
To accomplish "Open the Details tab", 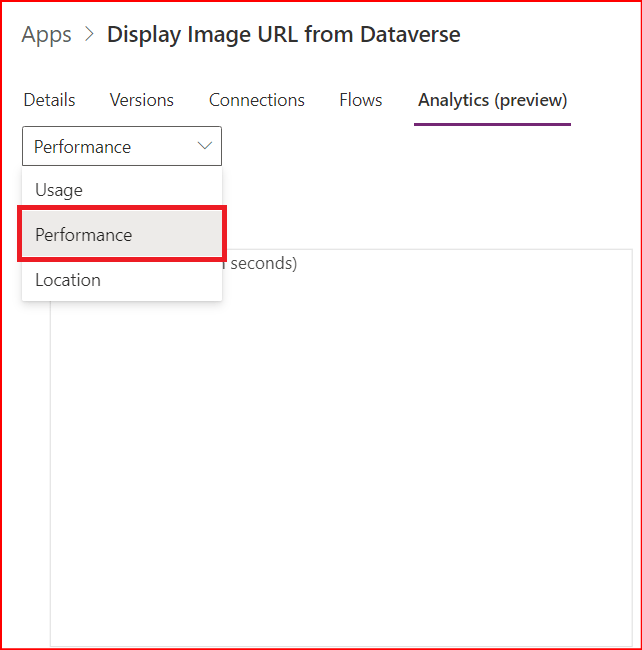I will pyautogui.click(x=49, y=100).
